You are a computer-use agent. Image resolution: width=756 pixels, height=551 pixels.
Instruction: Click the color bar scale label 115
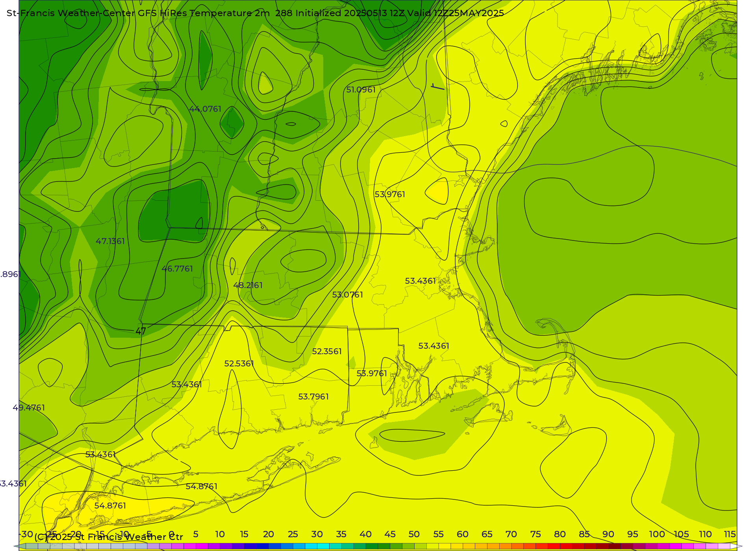[730, 534]
